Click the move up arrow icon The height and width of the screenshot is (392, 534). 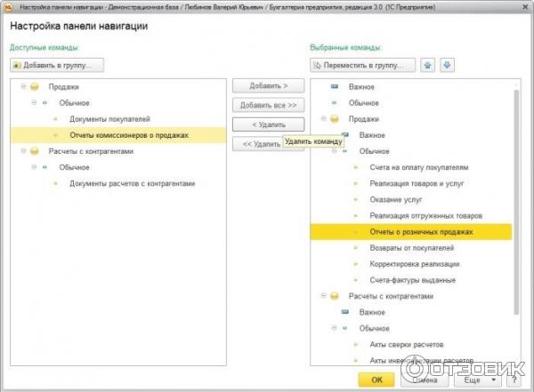click(x=429, y=65)
